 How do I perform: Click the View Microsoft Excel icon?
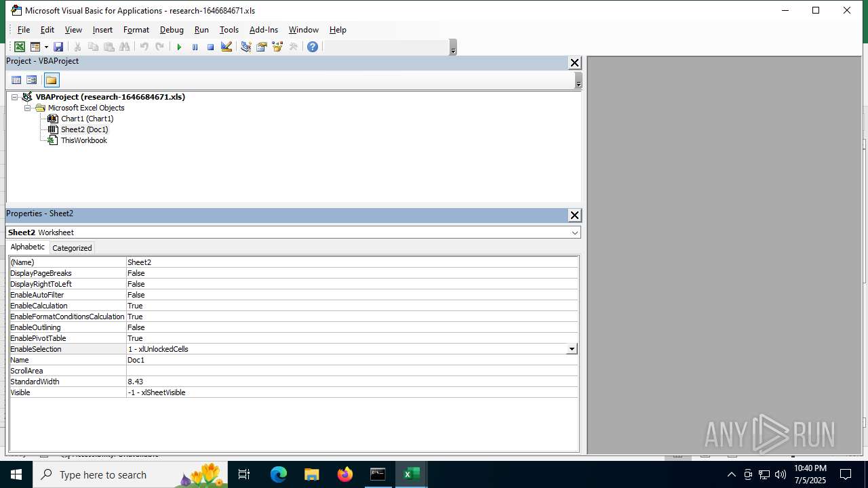coord(20,47)
